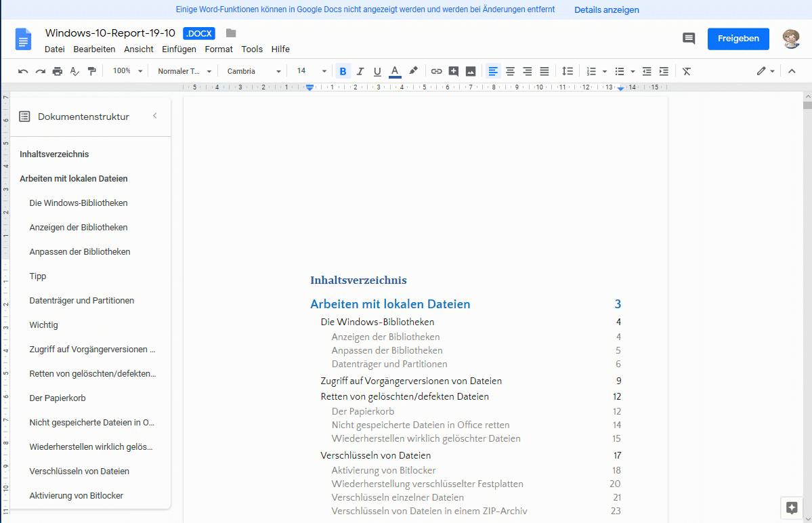
Task: Open the paragraph style dropdown Normaler T...
Action: [x=184, y=71]
